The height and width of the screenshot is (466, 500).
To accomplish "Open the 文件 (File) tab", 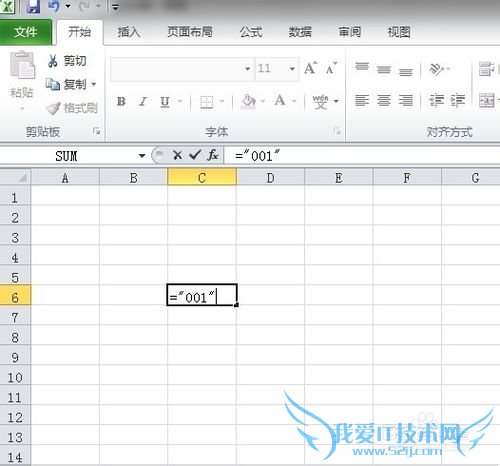I will click(x=26, y=32).
